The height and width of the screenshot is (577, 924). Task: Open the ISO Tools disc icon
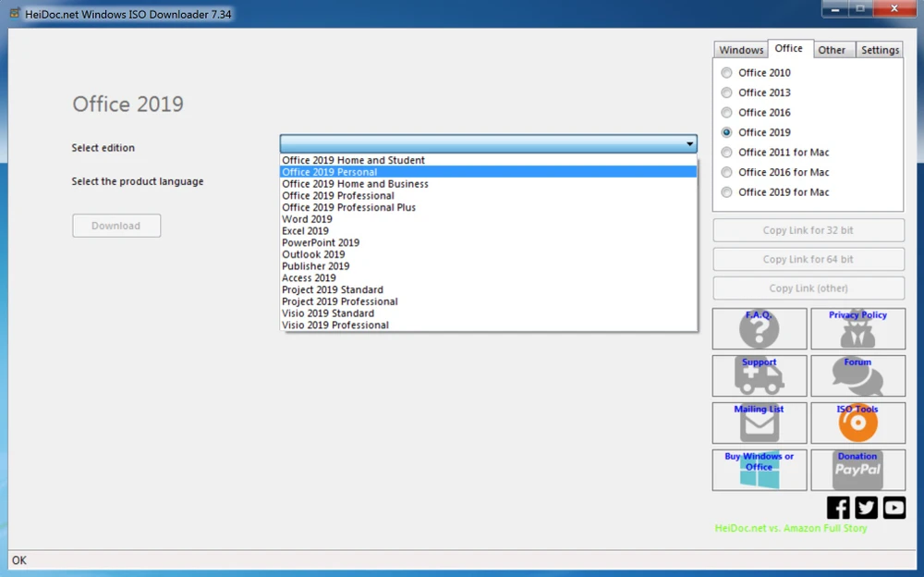(857, 424)
